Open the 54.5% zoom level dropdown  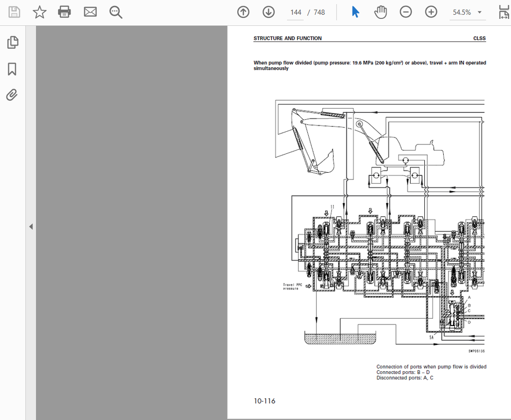(x=467, y=13)
